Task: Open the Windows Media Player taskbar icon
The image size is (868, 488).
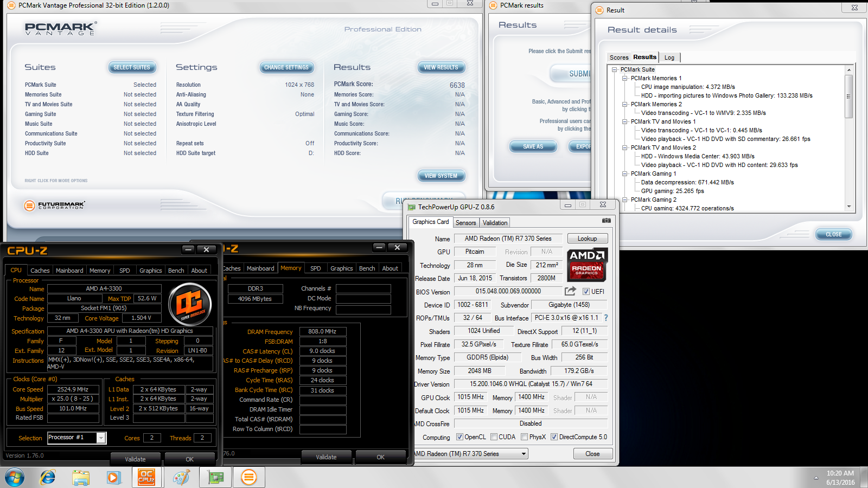Action: pos(113,478)
